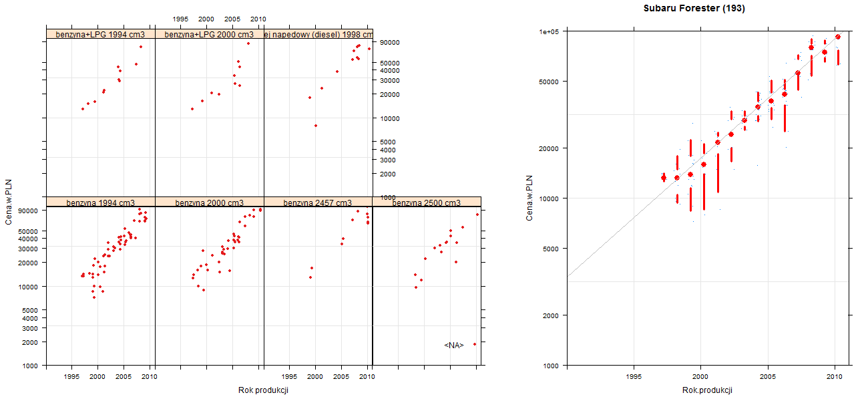868x401 pixels.
Task: Click the low outlier point in diesel panel
Action: (x=316, y=126)
